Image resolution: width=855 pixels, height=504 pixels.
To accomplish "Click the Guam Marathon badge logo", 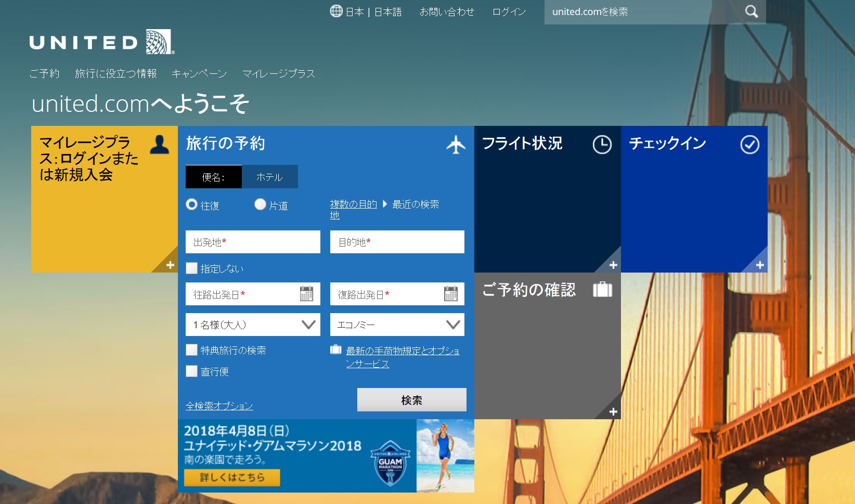I will (390, 463).
